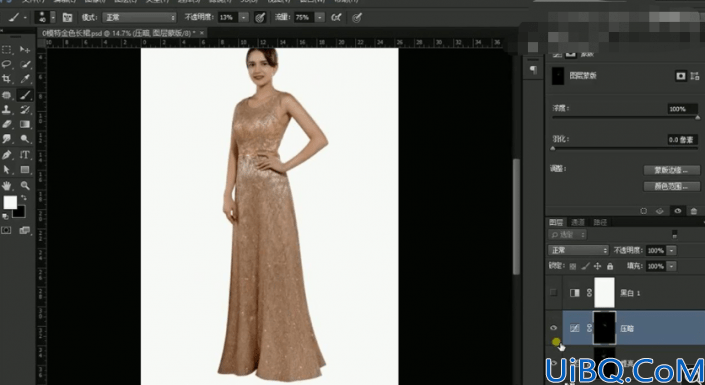
Task: Change screen mode at toolbox bottom
Action: [24, 230]
